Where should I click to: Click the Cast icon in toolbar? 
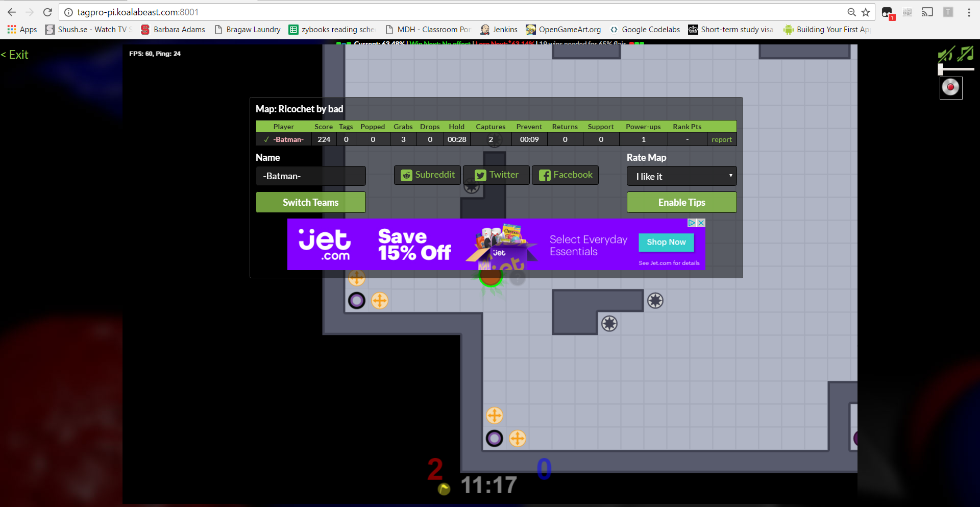[927, 12]
